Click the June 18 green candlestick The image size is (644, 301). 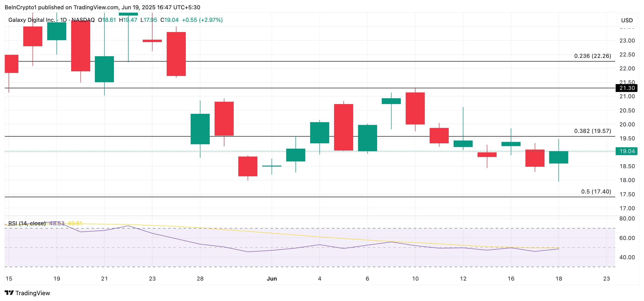(x=558, y=157)
